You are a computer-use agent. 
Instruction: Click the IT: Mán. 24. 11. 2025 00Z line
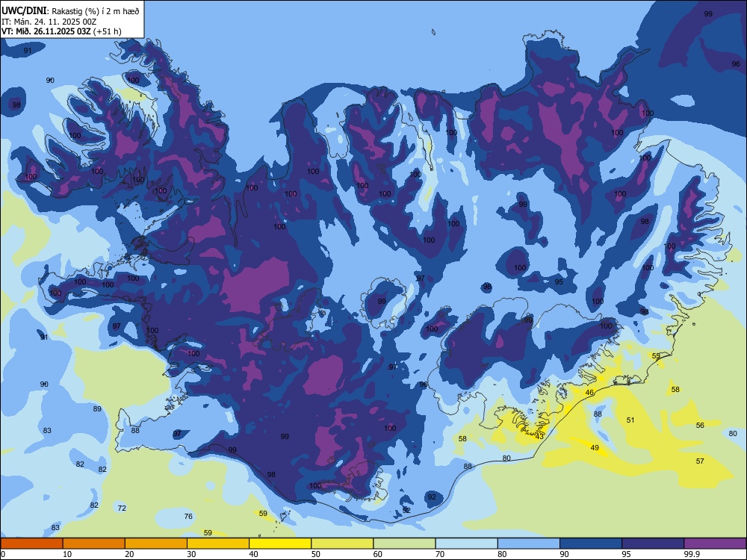(49, 22)
